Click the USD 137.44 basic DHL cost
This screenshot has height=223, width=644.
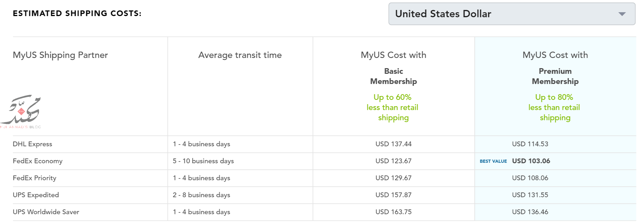click(394, 144)
